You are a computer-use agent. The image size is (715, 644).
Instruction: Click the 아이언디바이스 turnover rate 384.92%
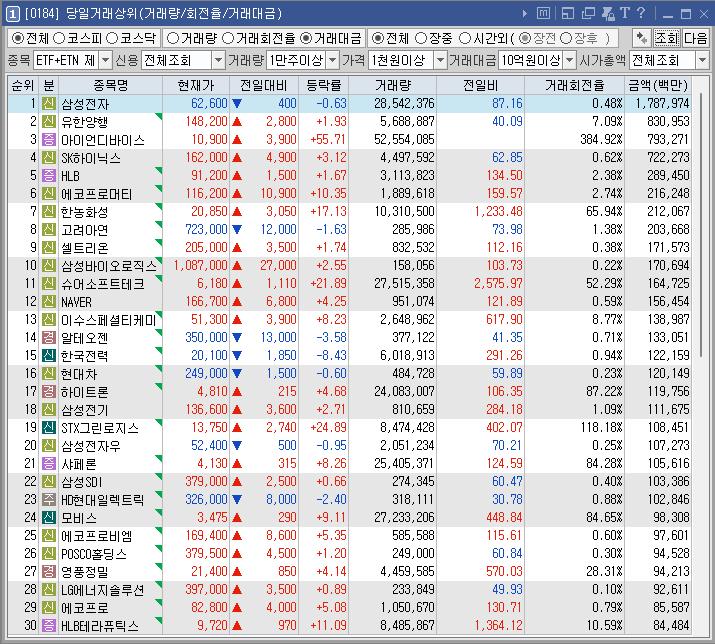[601, 140]
